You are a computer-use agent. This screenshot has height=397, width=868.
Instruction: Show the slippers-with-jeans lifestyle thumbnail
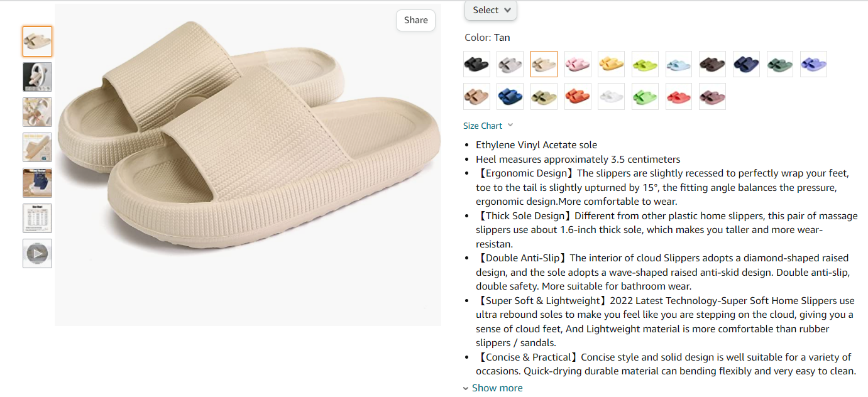coord(37,183)
